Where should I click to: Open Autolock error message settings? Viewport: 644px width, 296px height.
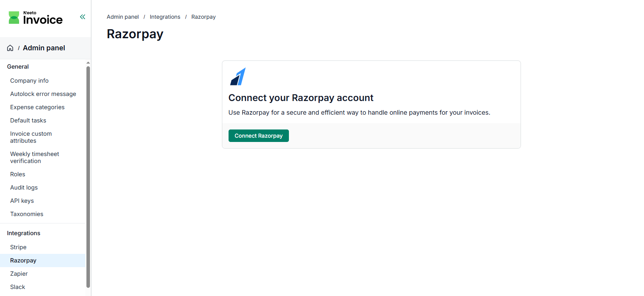coord(42,94)
